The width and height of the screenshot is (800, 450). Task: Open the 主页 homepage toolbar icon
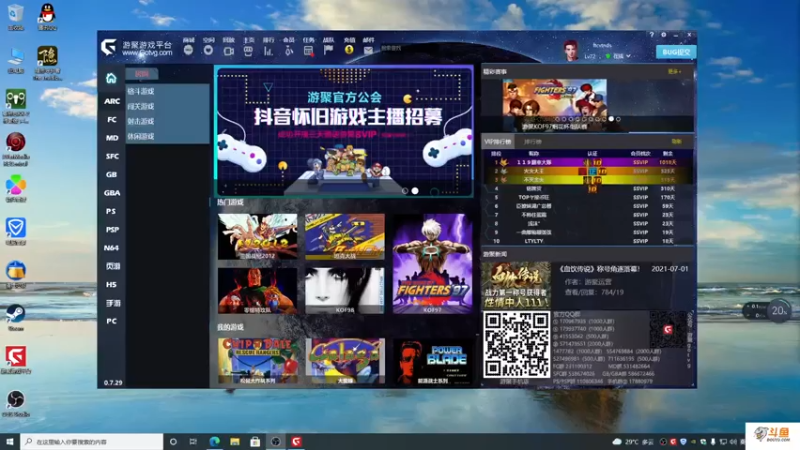(248, 51)
